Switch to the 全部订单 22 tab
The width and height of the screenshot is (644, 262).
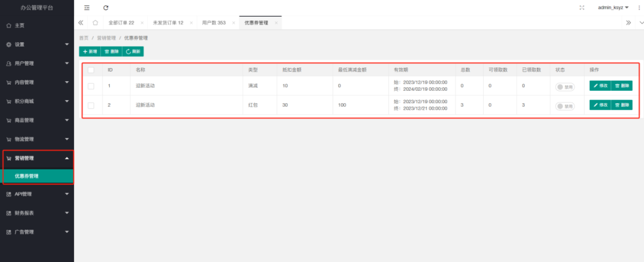click(x=121, y=23)
